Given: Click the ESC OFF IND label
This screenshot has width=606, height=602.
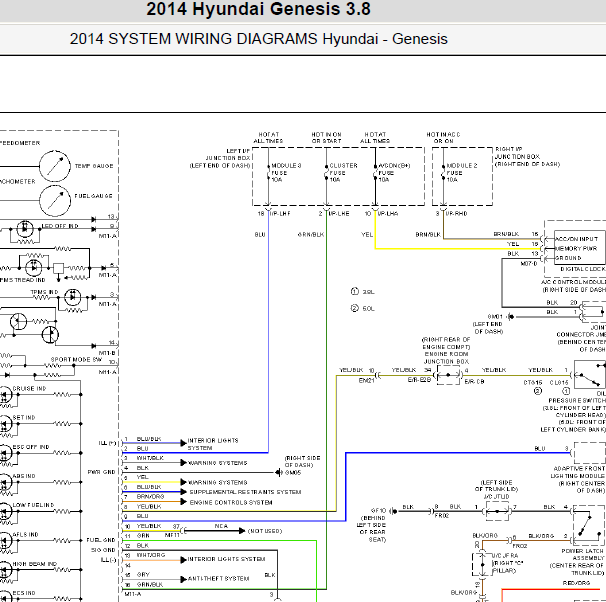Looking at the screenshot, I should pos(31,447).
